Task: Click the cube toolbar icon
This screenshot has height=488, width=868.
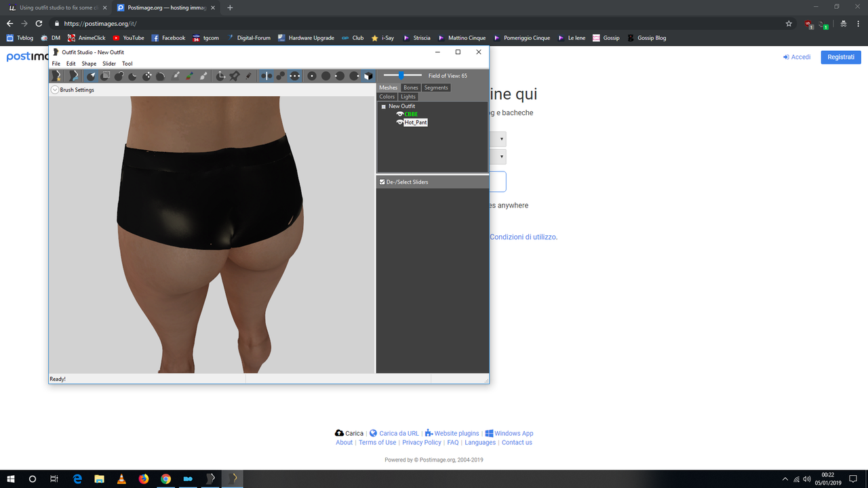Action: 368,76
